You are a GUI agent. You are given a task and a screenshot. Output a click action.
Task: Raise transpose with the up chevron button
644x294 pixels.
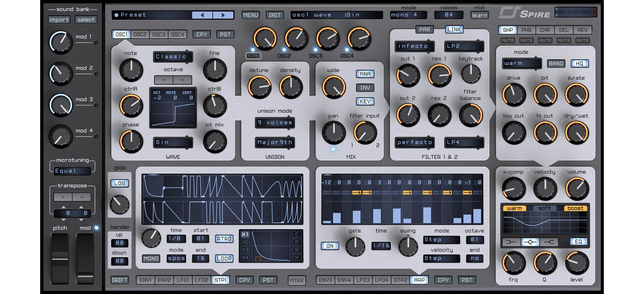pyautogui.click(x=82, y=197)
